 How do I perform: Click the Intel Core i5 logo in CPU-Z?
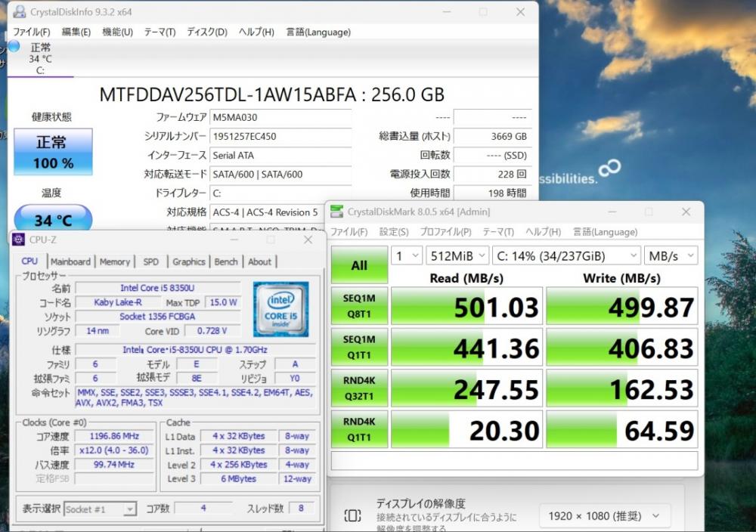coord(280,309)
